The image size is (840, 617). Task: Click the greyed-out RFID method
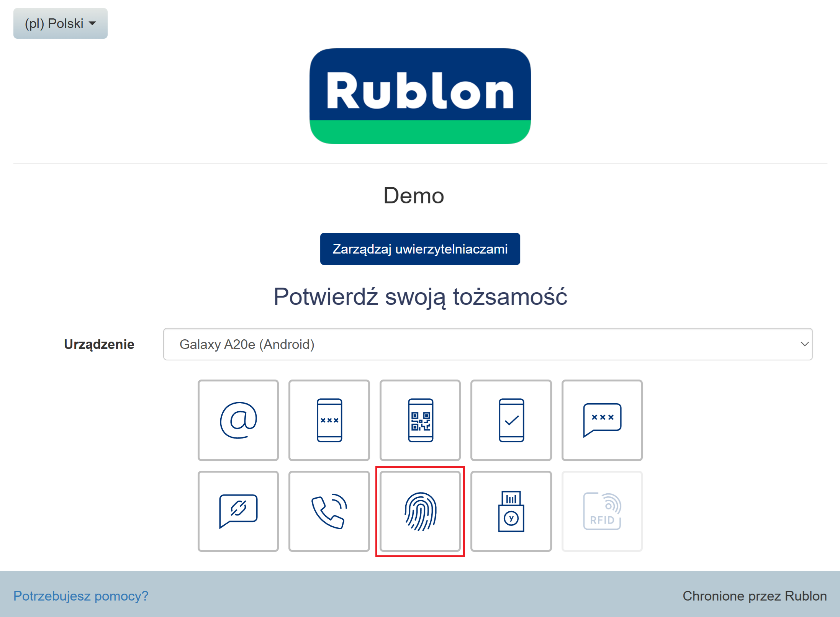[x=602, y=511]
